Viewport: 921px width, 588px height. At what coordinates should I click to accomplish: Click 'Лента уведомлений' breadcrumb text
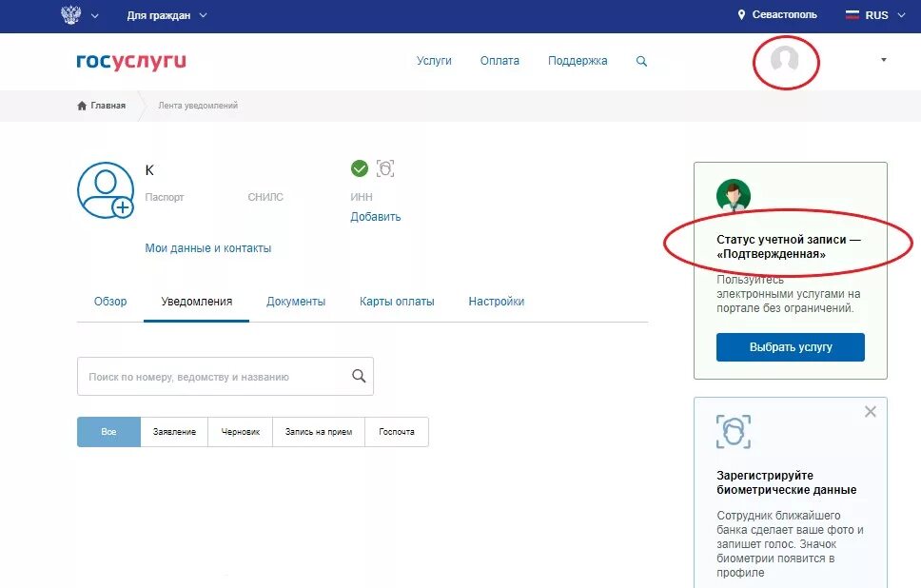point(198,106)
